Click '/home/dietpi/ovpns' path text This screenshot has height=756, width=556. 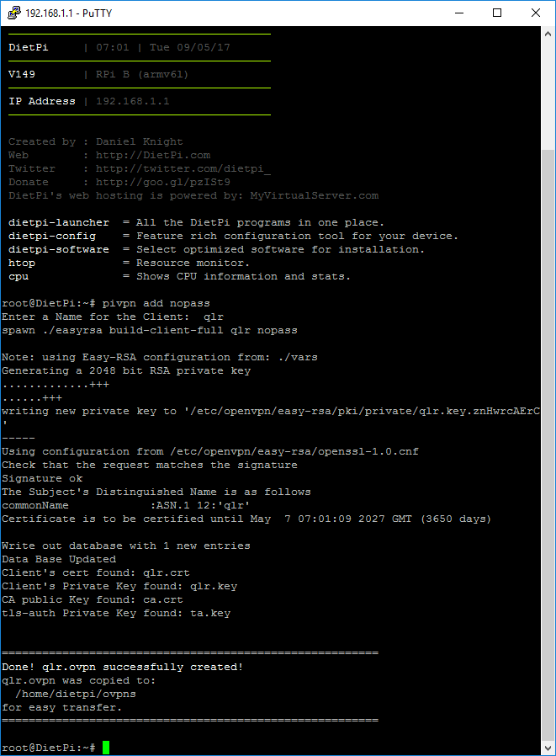[76, 695]
